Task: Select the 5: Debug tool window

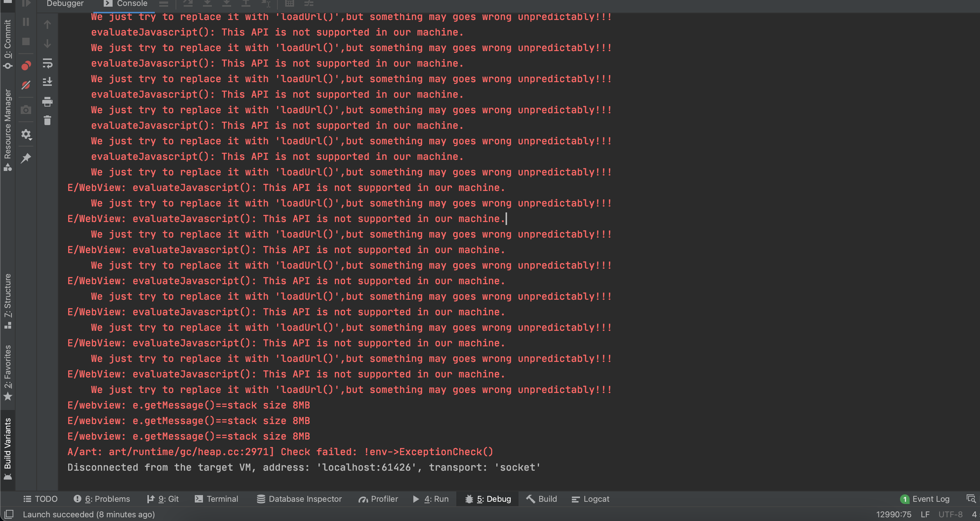Action: coord(488,499)
